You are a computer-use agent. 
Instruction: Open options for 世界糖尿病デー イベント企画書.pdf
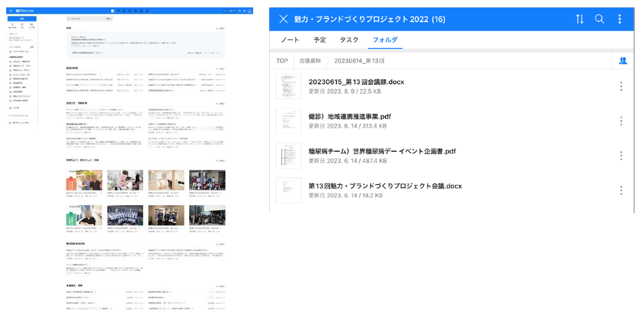[621, 156]
